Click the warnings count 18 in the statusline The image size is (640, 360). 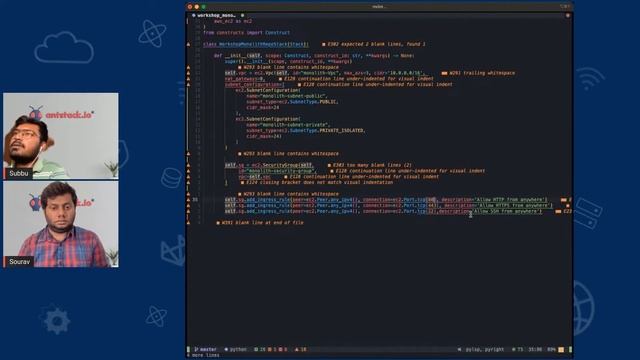[x=301, y=350]
